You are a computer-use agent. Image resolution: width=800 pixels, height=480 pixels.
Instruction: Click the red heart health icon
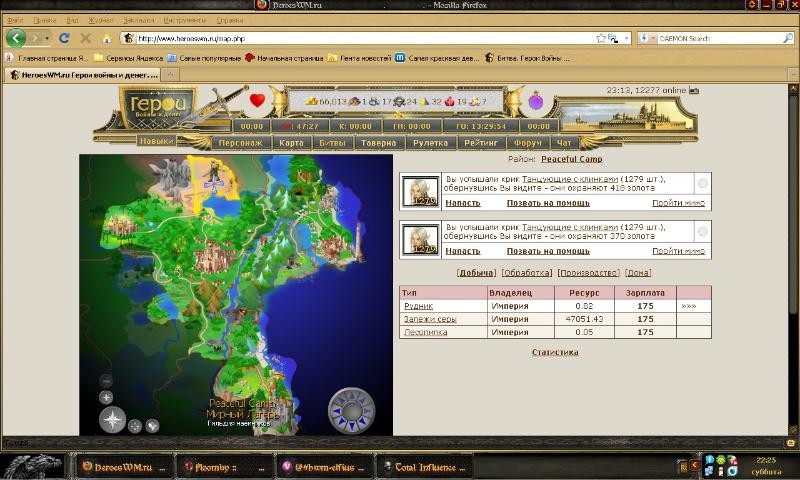click(x=257, y=100)
